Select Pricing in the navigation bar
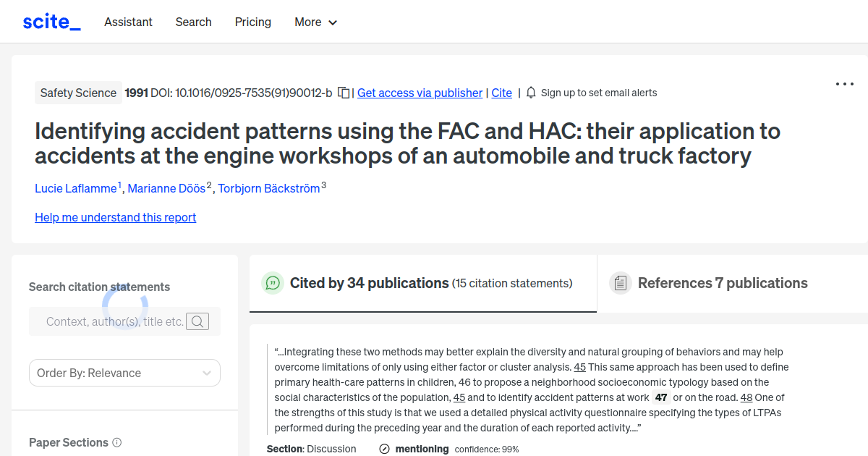Viewport: 868px width, 456px height. click(252, 22)
